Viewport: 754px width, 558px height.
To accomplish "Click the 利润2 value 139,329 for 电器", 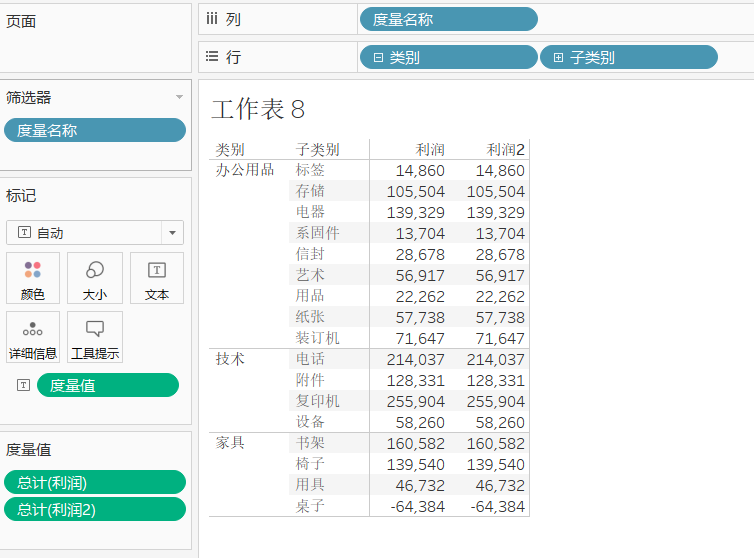I will [x=496, y=213].
